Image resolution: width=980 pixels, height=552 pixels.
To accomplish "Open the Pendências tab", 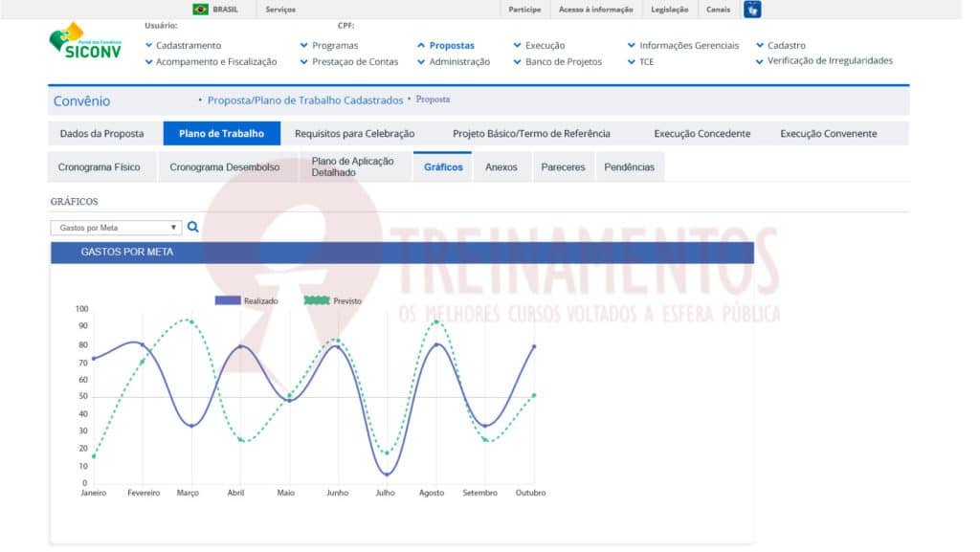I will click(629, 166).
